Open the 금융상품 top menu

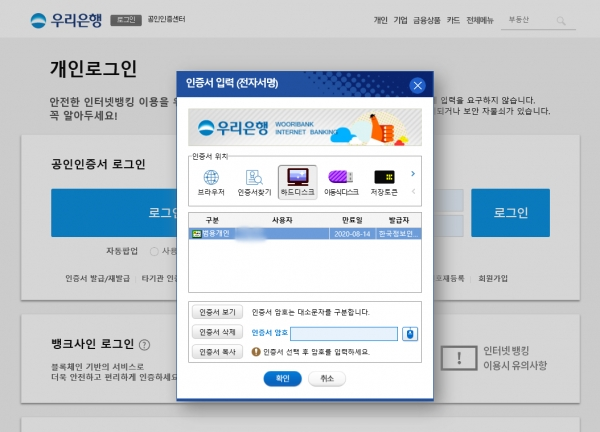pyautogui.click(x=427, y=20)
